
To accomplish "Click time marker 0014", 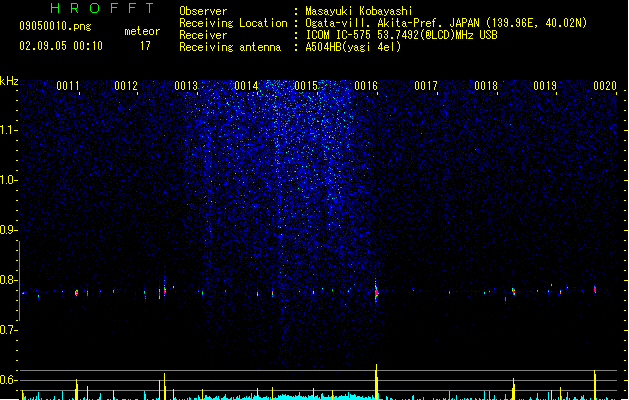I will coord(246,86).
